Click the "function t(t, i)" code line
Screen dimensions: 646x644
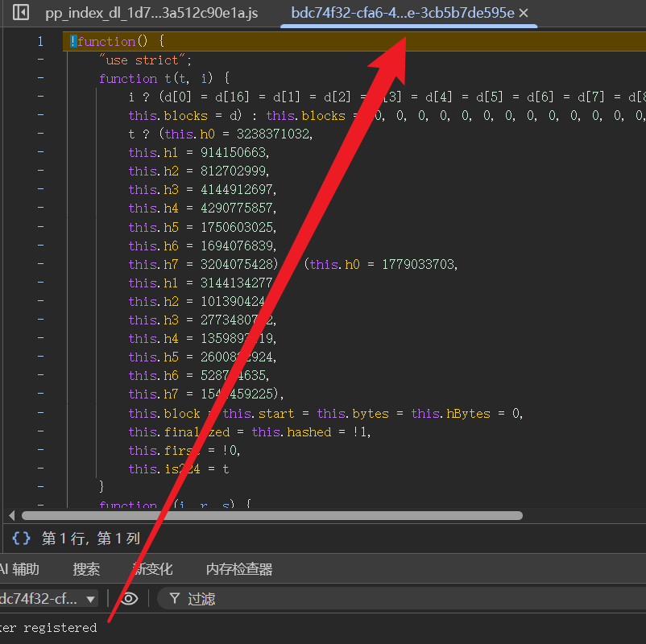164,78
